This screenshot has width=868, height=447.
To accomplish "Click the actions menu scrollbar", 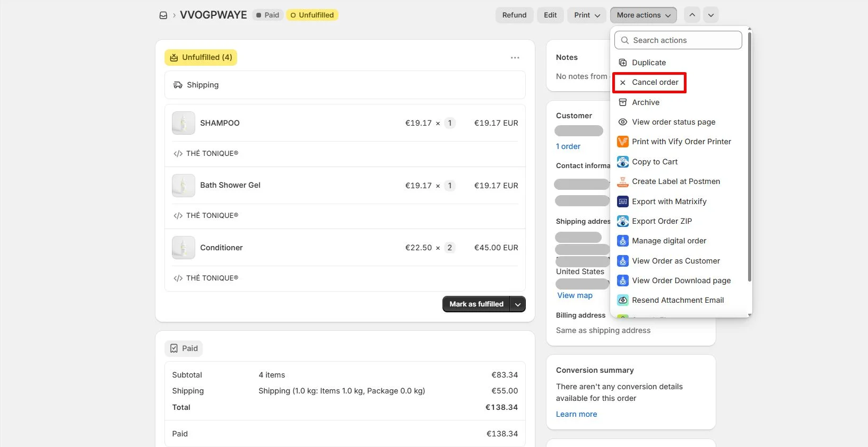I will point(749,156).
